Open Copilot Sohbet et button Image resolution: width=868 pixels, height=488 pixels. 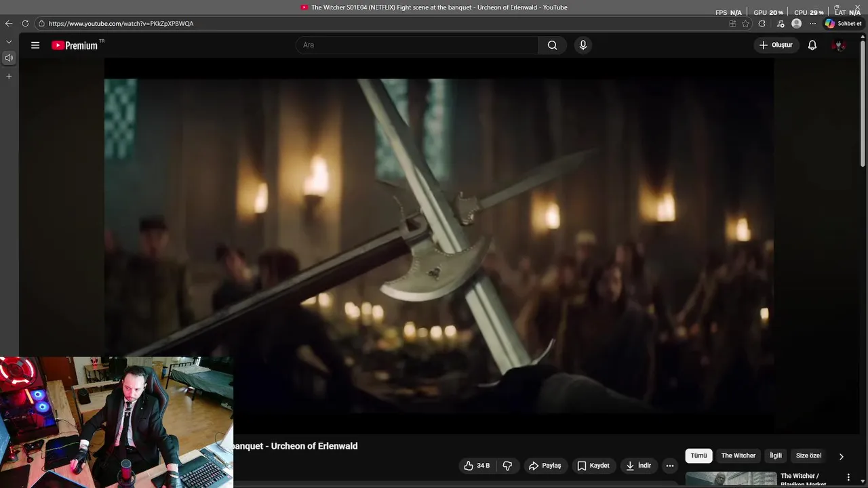(x=843, y=24)
